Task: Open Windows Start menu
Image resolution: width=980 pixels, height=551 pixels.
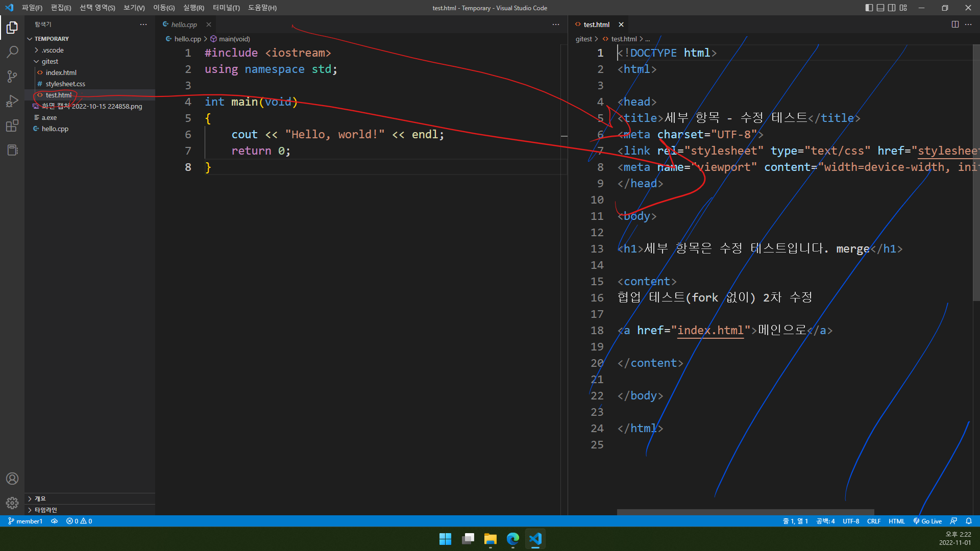Action: (445, 539)
